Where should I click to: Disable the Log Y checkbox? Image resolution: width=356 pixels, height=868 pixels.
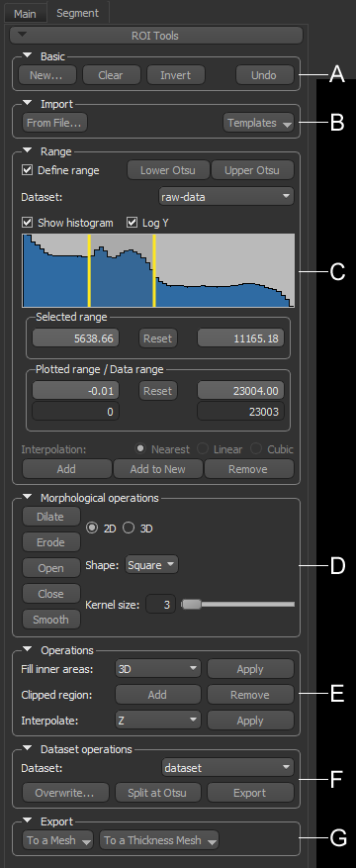click(133, 223)
